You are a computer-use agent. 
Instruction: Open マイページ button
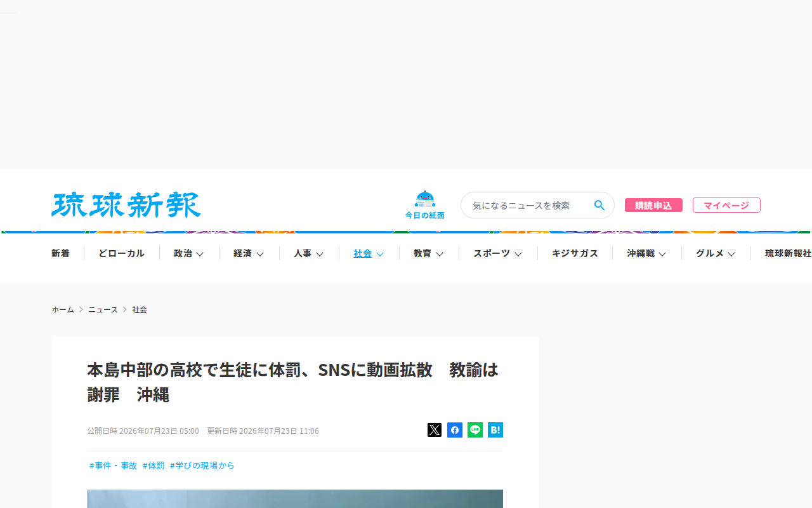[726, 205]
